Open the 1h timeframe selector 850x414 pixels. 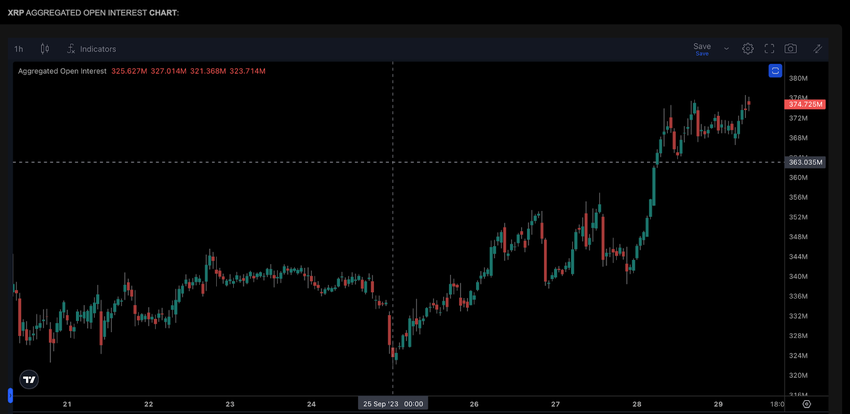pyautogui.click(x=18, y=49)
